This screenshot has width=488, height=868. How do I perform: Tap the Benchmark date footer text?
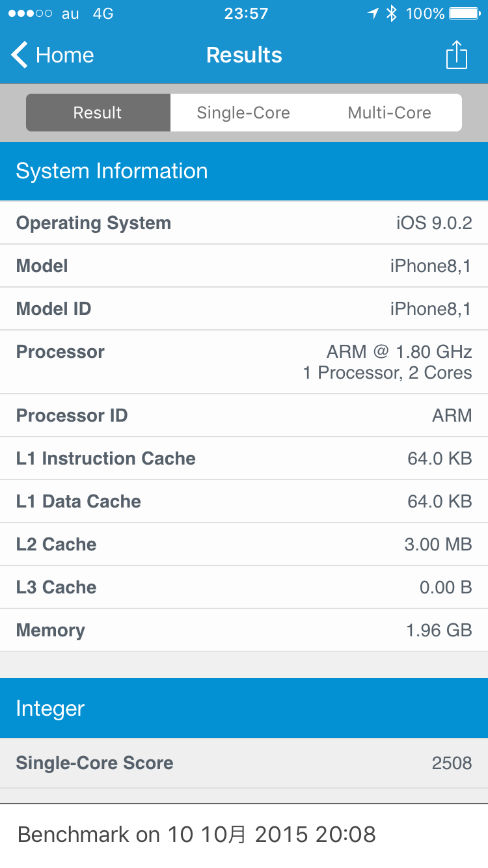197,835
